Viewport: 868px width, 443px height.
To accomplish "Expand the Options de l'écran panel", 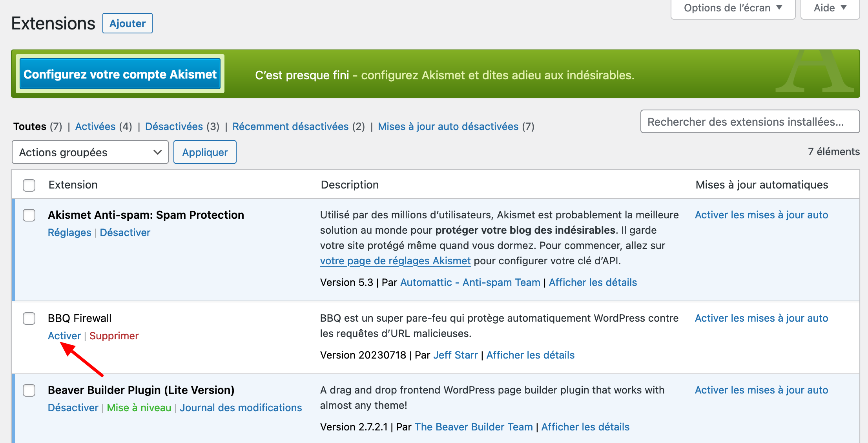I will [x=732, y=7].
